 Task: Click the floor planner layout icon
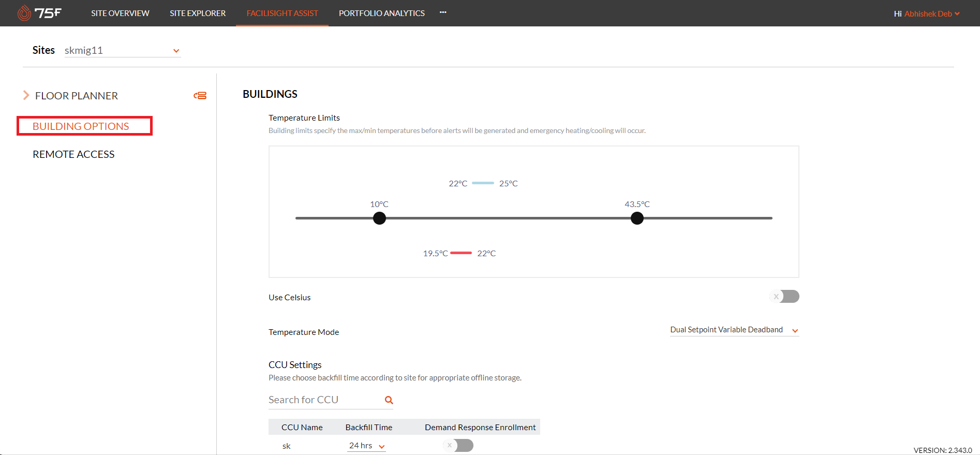[200, 96]
